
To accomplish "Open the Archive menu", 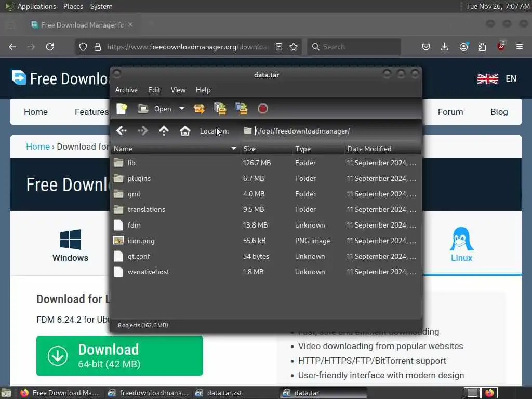I will click(126, 90).
